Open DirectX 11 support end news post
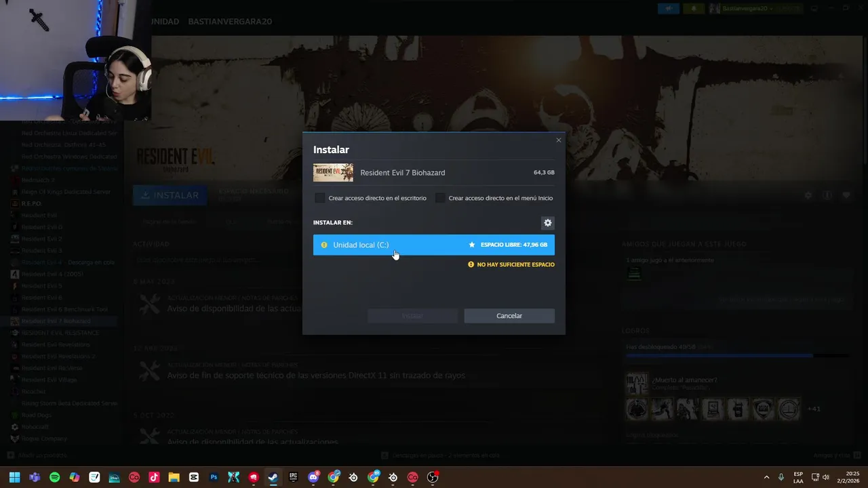 tap(316, 375)
